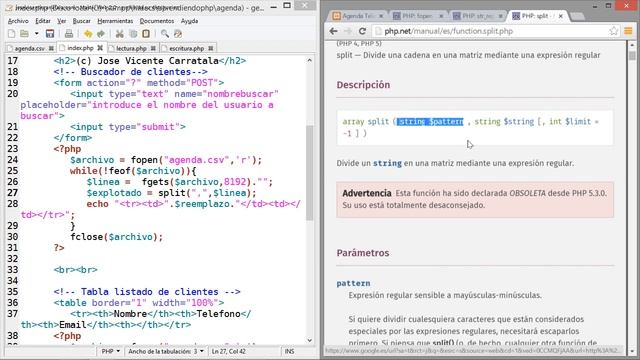
Task: Open the PHP language selector in status bar
Action: (x=111, y=351)
